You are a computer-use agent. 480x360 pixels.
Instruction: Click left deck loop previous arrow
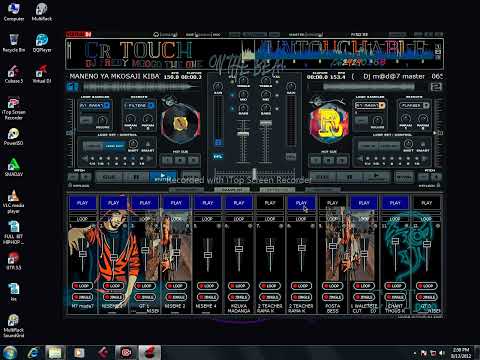pyautogui.click(x=85, y=159)
